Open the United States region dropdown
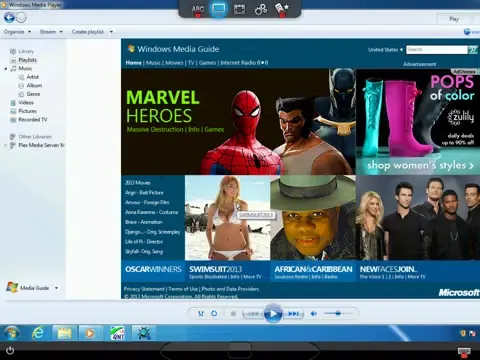This screenshot has height=360, width=480. point(385,50)
